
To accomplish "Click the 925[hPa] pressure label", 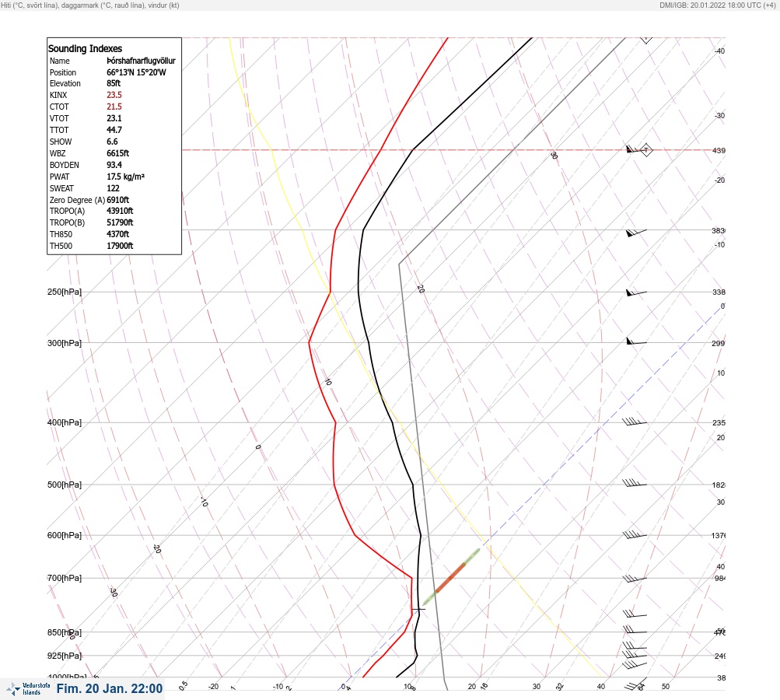I will coord(65,656).
